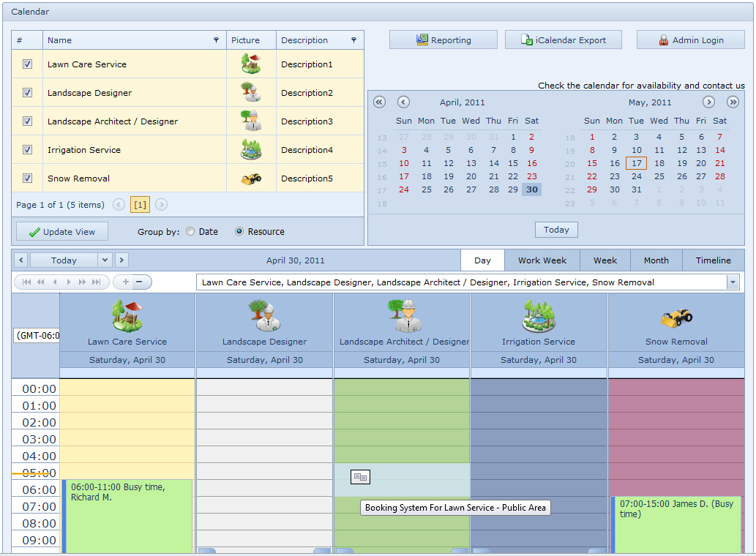Uncheck the Snow Removal checkbox
This screenshot has height=556, width=756.
point(27,179)
